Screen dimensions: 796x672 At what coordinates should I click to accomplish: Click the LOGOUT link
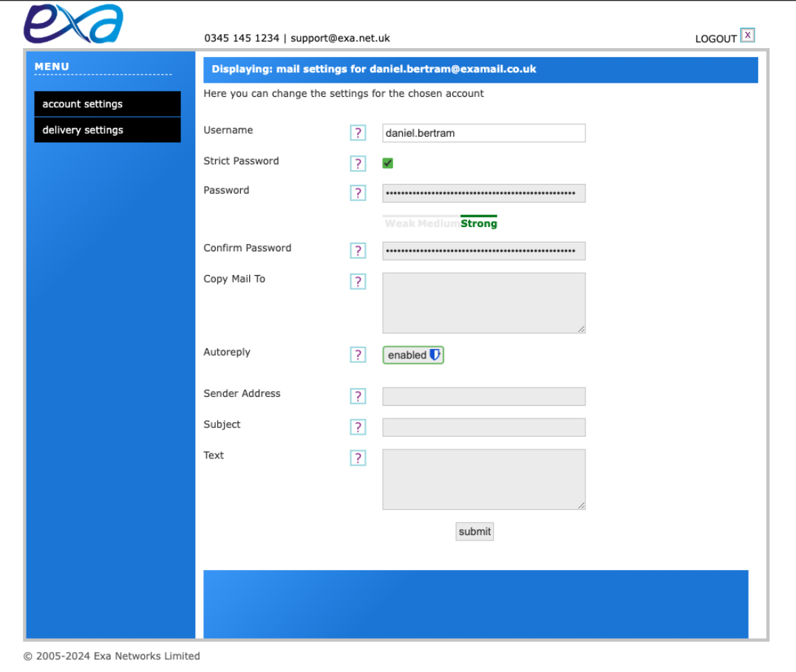(x=715, y=38)
